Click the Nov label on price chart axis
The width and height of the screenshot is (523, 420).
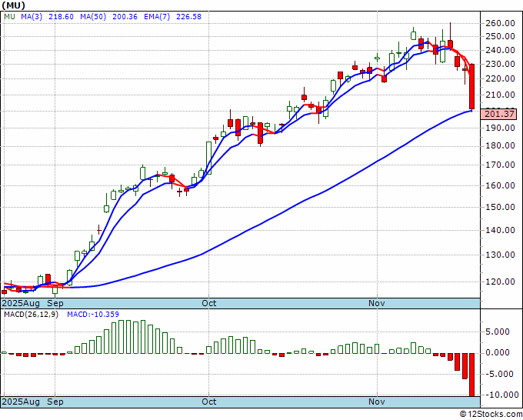377,303
